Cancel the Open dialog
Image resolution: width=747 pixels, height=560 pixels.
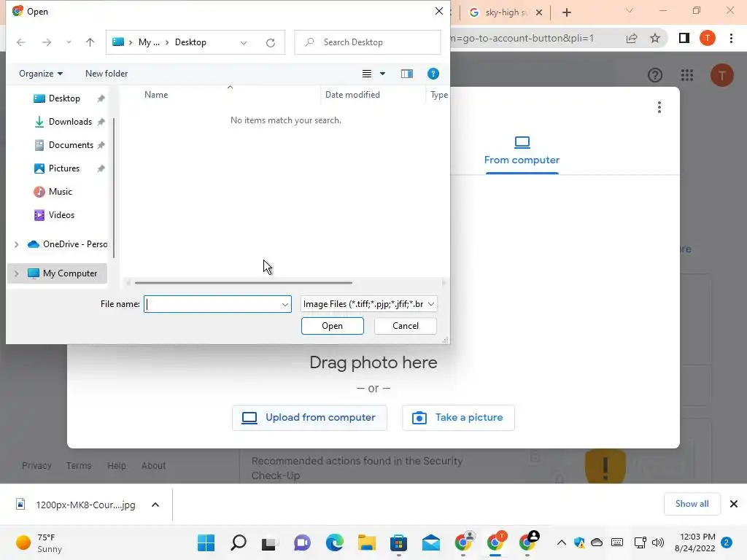coord(406,326)
